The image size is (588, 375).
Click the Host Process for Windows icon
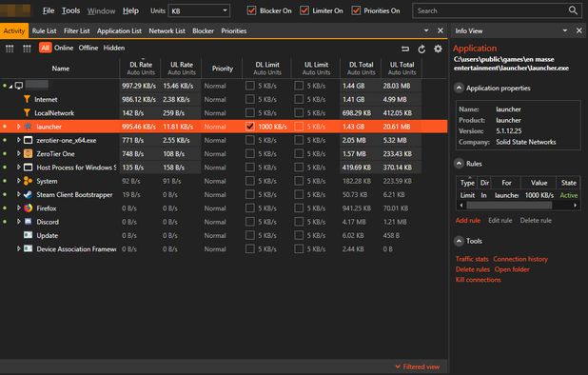point(29,167)
